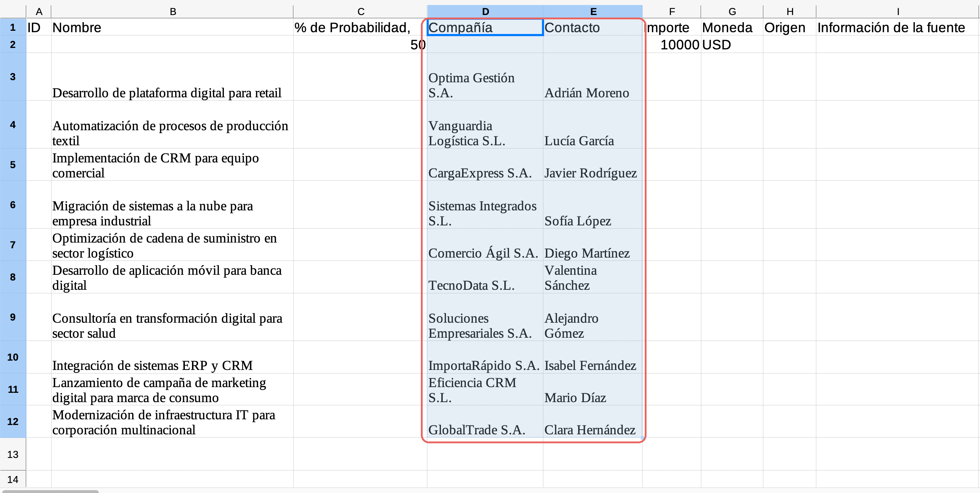Image resolution: width=980 pixels, height=493 pixels.
Task: Click the Nombre header cell
Action: tap(172, 27)
